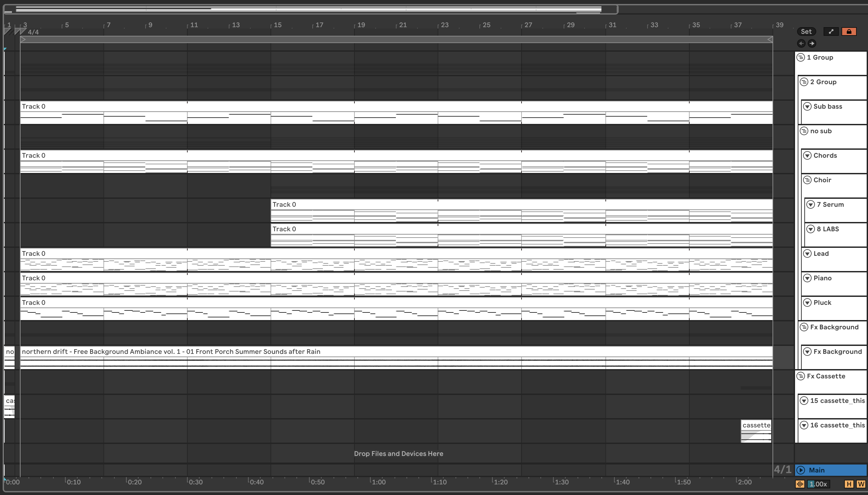Screen dimensions: 868x495
Task: Select the Main track header
Action: click(x=831, y=470)
